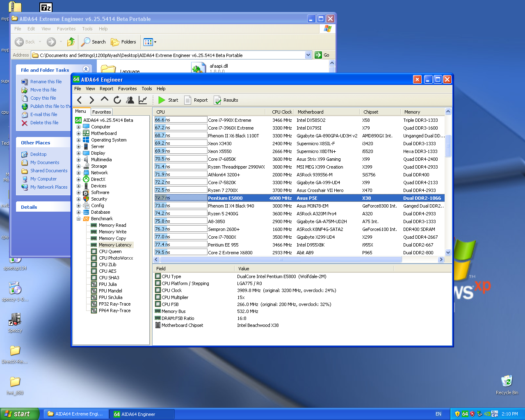Collapse the Benchmark tree node
525x420 pixels.
click(x=78, y=219)
